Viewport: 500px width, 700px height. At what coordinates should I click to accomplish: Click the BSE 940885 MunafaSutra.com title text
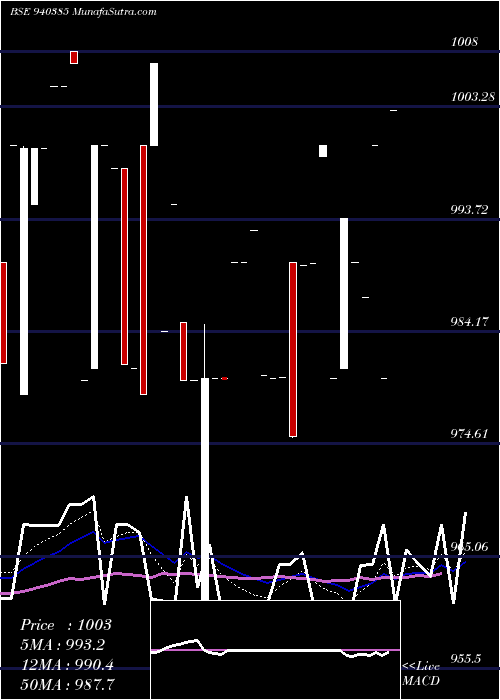(x=83, y=12)
